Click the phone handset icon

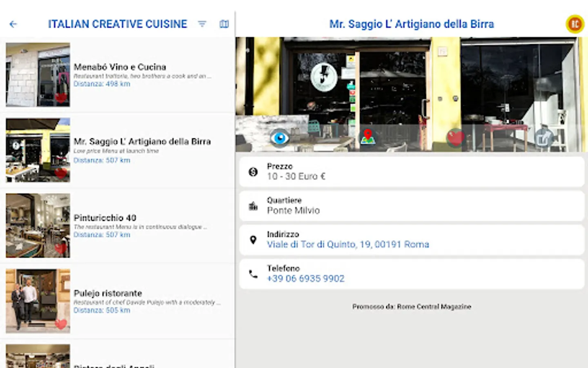pos(253,274)
